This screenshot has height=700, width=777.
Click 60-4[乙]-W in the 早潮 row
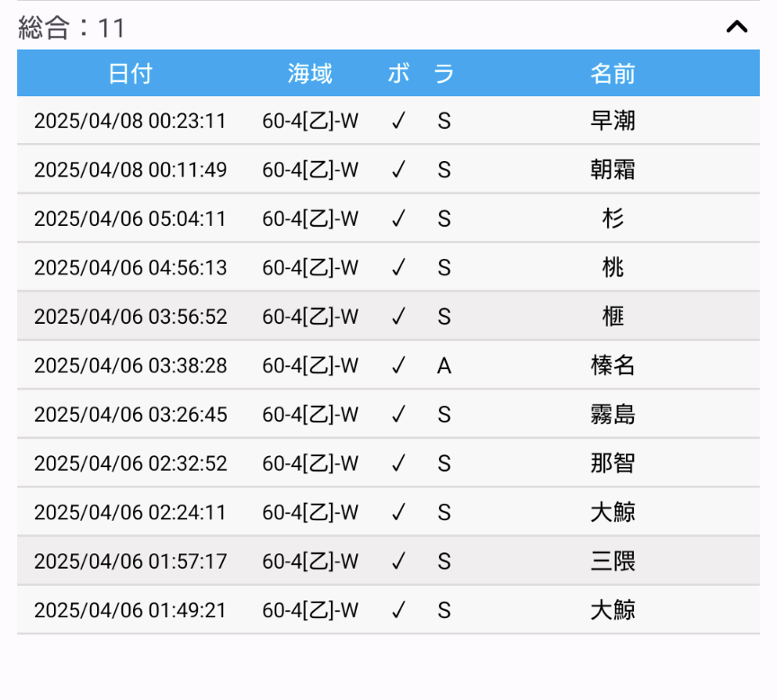click(x=310, y=121)
